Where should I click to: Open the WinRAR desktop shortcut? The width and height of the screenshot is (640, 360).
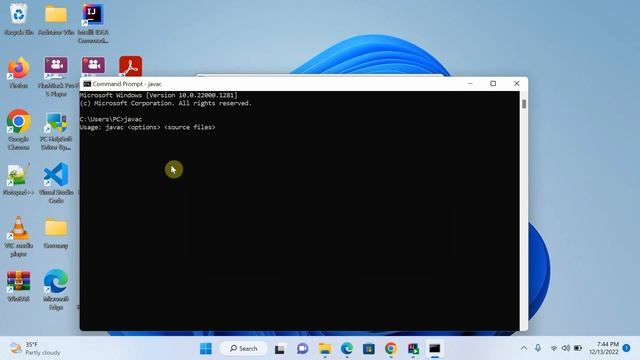(18, 287)
